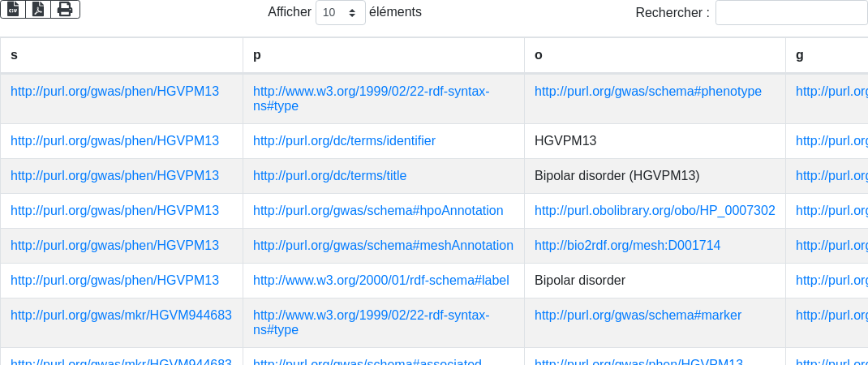
Task: Print the results table
Action: coord(66,10)
